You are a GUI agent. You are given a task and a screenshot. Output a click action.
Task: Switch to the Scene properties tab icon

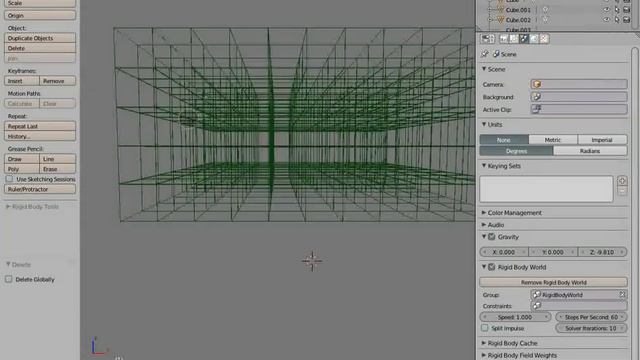[x=524, y=39]
